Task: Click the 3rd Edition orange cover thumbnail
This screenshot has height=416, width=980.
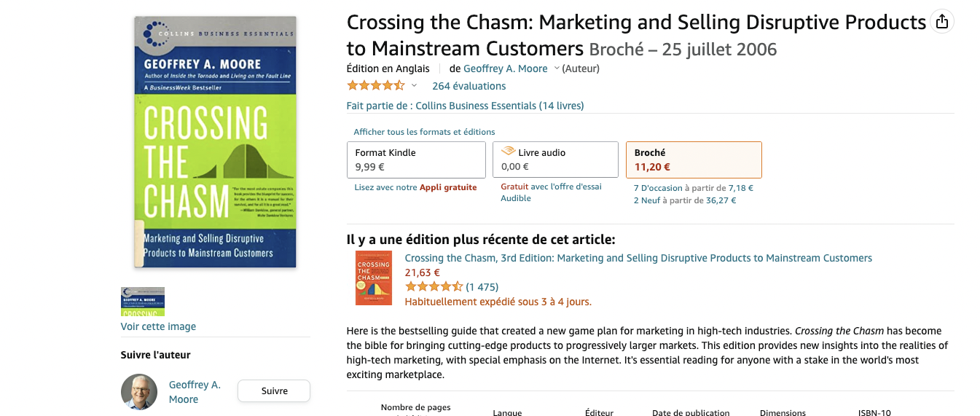Action: [373, 278]
